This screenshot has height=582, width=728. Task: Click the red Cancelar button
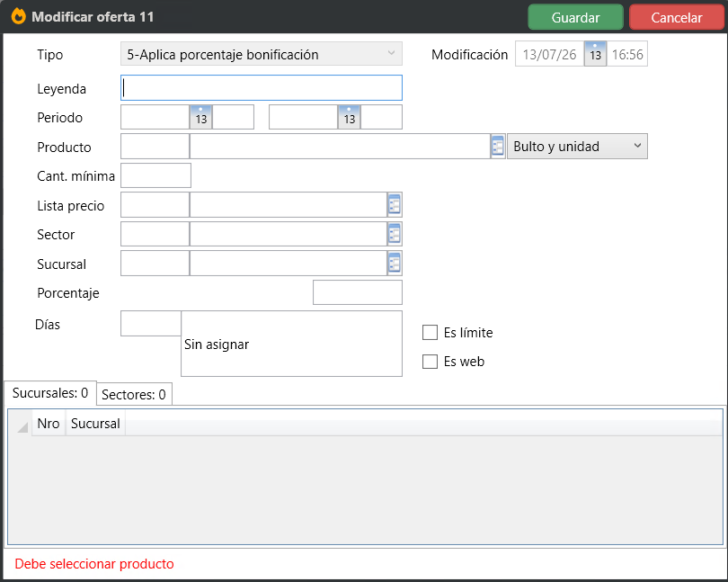coord(677,17)
